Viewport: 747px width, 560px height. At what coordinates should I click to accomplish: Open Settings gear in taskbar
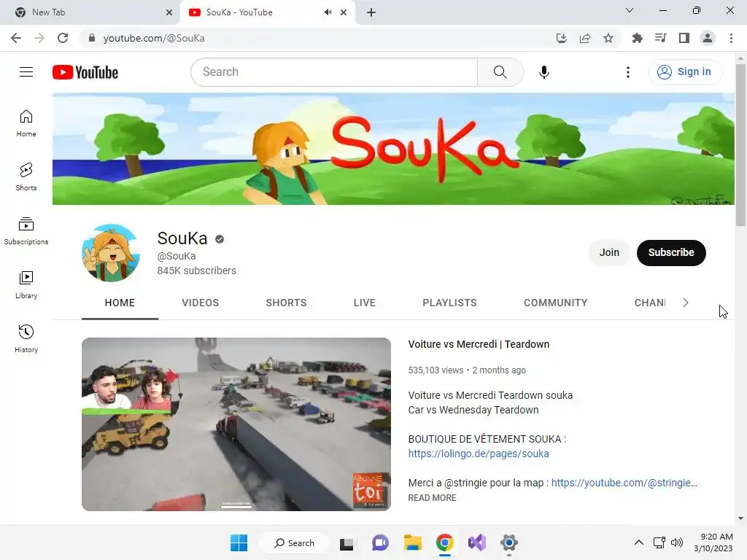click(508, 542)
